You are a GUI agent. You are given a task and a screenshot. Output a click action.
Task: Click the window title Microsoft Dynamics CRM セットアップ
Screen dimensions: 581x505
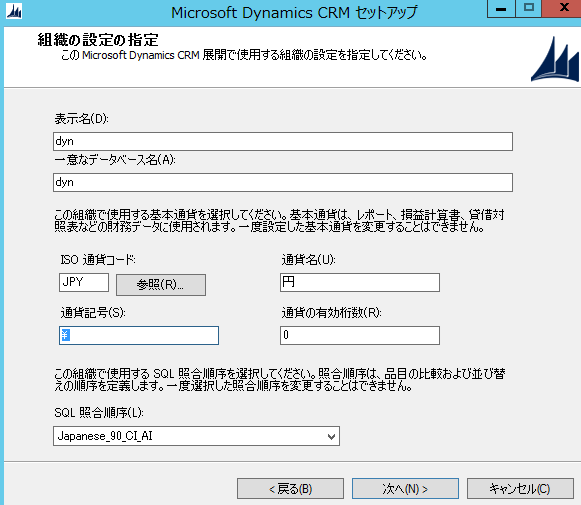point(294,13)
